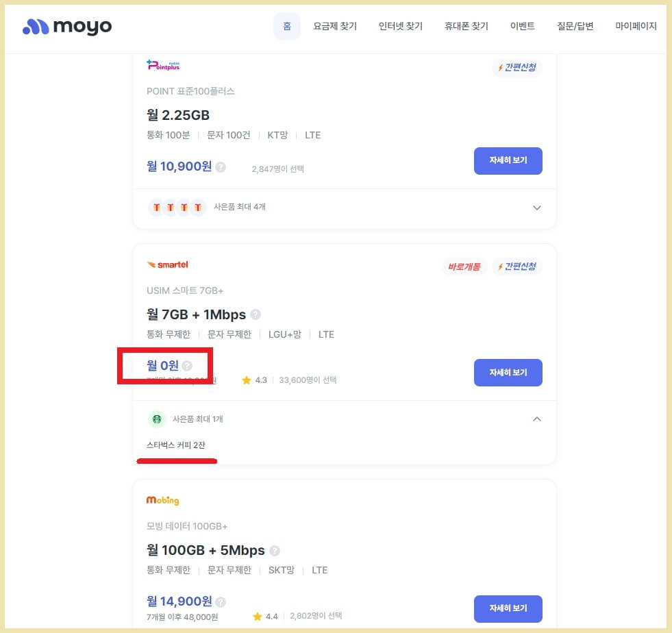The width and height of the screenshot is (672, 633).
Task: Open 자세히 보기 on the smartel plan
Action: click(508, 373)
